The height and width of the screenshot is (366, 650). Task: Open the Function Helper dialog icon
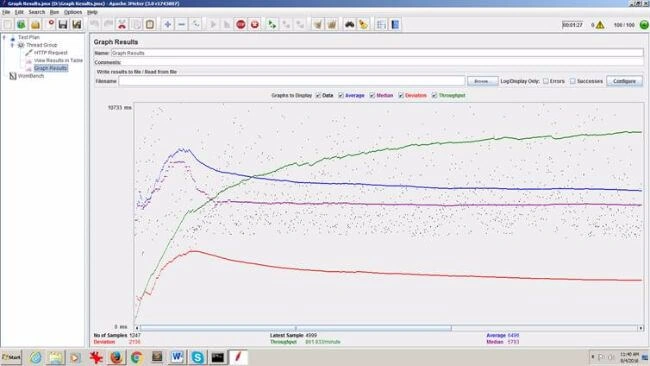381,24
